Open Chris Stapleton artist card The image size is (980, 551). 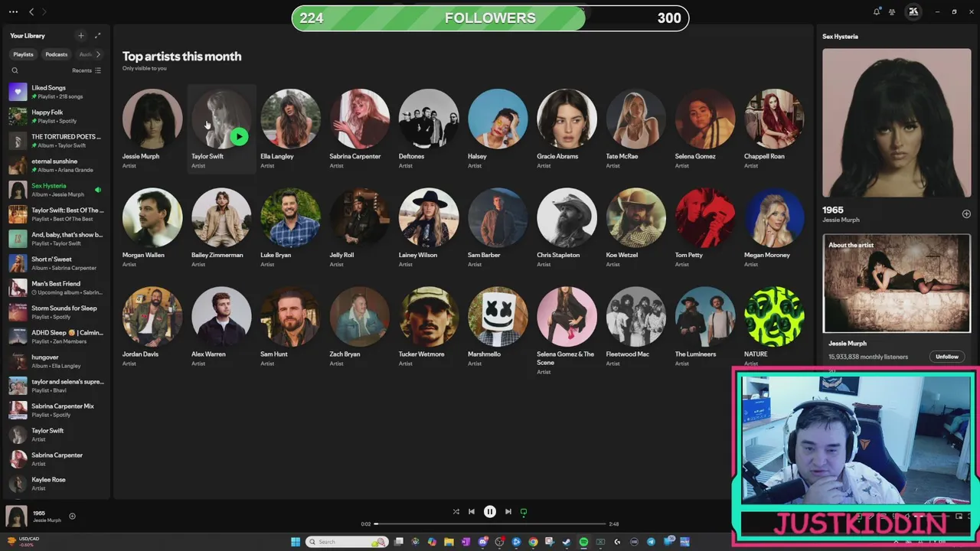[x=567, y=227]
